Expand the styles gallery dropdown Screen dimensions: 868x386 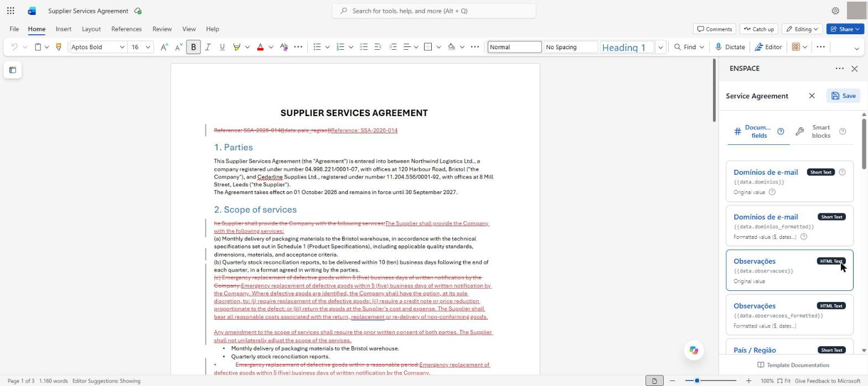pos(660,47)
